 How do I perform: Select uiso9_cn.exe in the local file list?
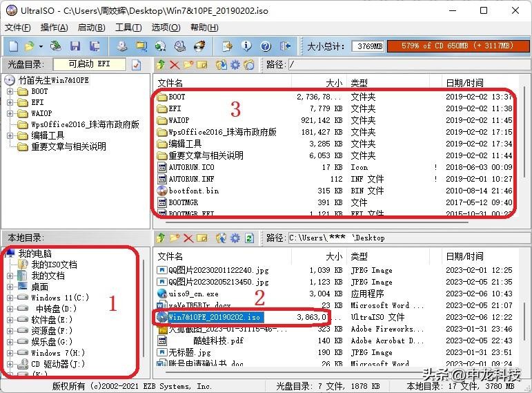tap(193, 294)
